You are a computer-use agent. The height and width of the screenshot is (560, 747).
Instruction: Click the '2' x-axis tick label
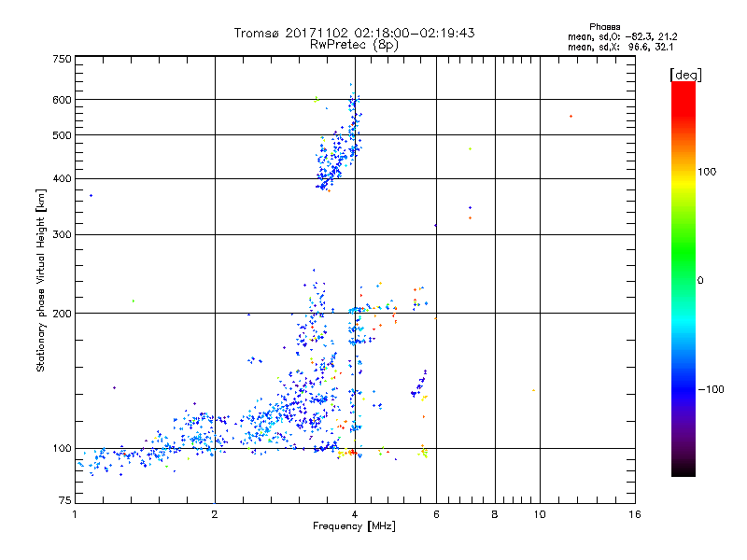click(x=215, y=514)
